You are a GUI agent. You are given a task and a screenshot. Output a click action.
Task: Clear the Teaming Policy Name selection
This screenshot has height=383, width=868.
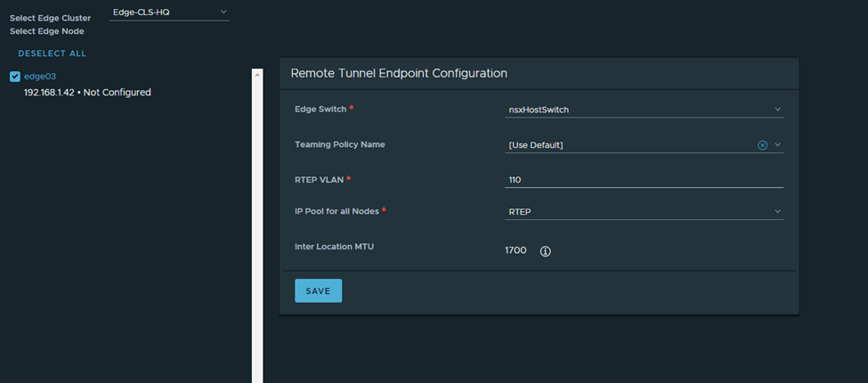(762, 145)
